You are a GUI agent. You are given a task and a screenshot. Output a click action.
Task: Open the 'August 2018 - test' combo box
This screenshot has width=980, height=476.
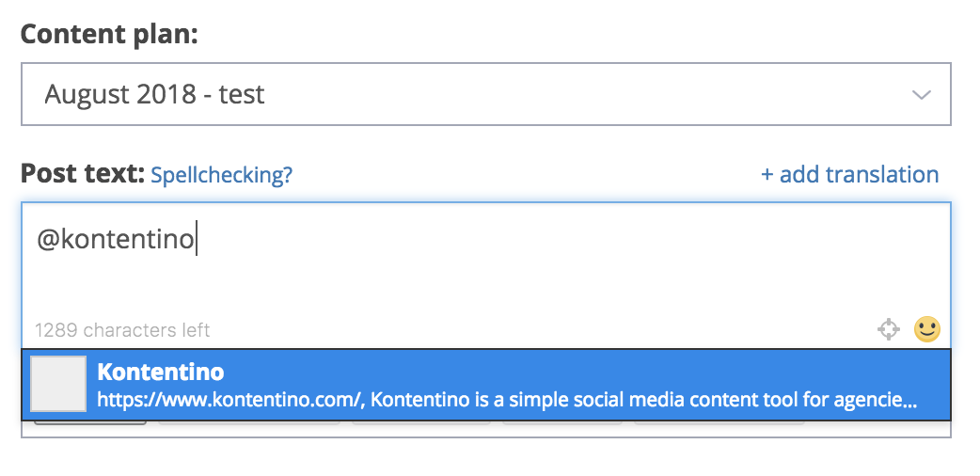(486, 94)
